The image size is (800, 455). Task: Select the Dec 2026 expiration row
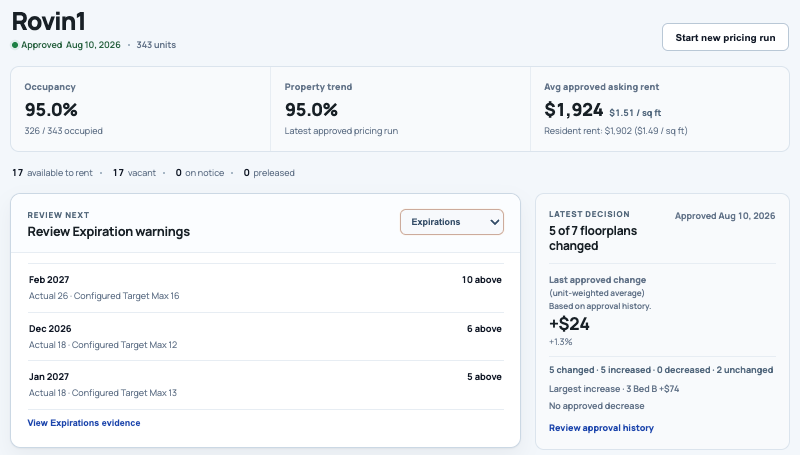pyautogui.click(x=265, y=337)
